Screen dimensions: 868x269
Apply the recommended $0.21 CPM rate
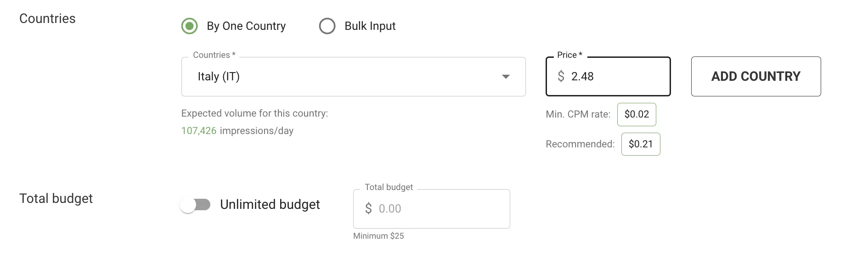point(641,144)
